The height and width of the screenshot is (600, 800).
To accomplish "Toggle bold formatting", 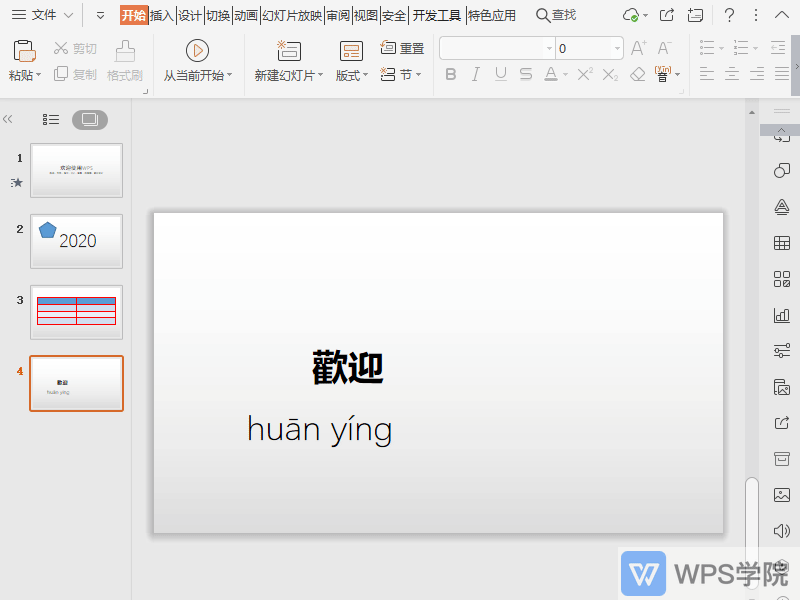I will (x=451, y=74).
